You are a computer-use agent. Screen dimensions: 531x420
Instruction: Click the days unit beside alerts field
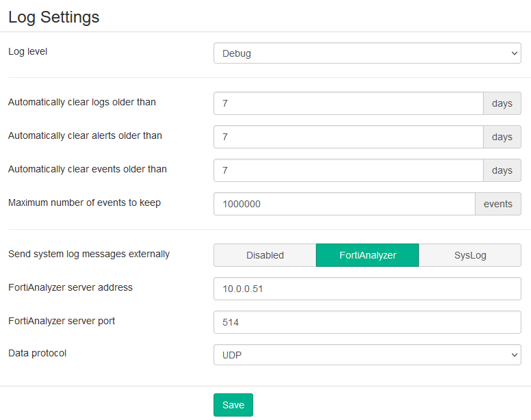[502, 137]
